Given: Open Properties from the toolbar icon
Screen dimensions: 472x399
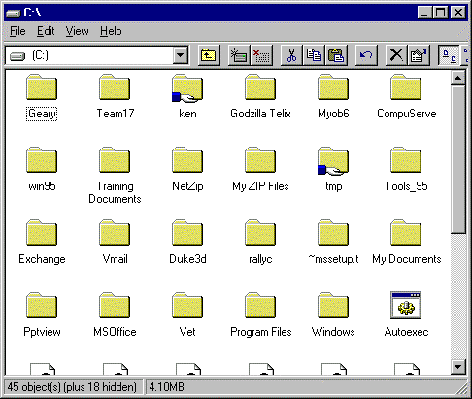Looking at the screenshot, I should 418,55.
